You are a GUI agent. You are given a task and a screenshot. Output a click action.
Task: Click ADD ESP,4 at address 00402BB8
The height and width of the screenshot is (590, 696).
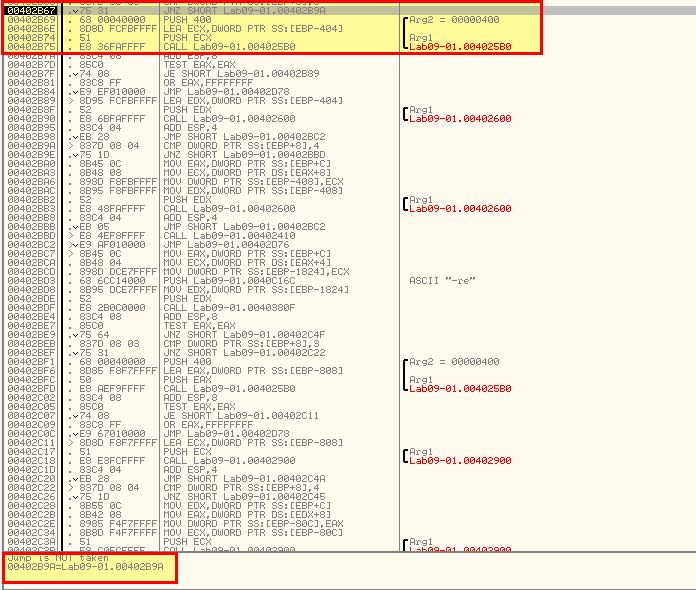pyautogui.click(x=190, y=218)
